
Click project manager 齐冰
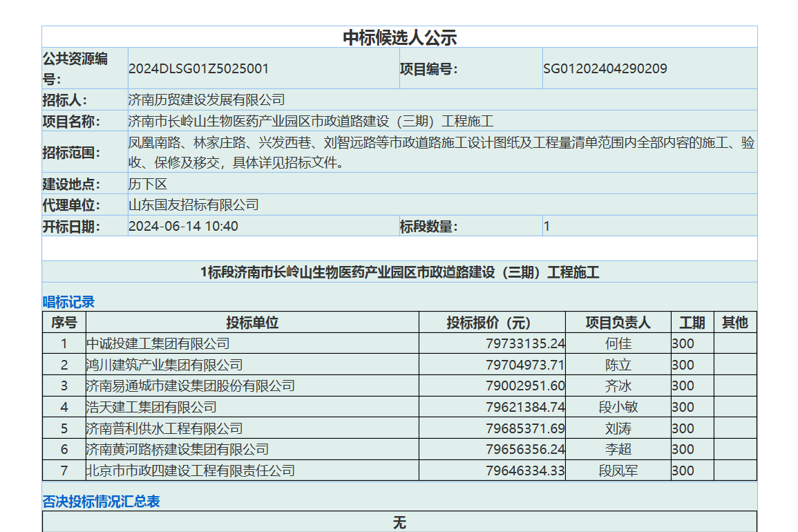click(x=618, y=386)
